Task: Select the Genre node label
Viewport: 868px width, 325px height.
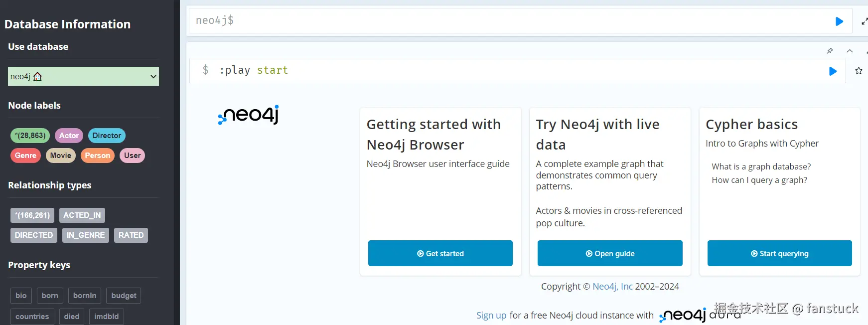Action: pos(25,156)
